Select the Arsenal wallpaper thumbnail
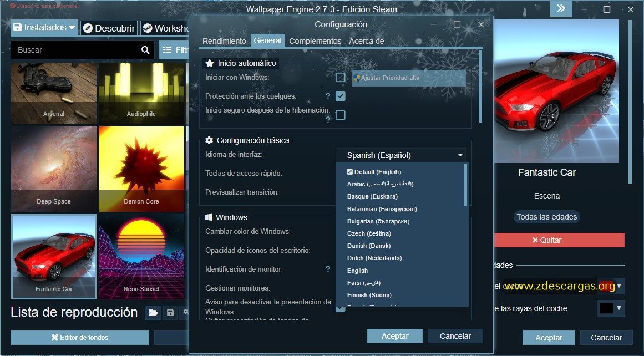 [x=54, y=93]
